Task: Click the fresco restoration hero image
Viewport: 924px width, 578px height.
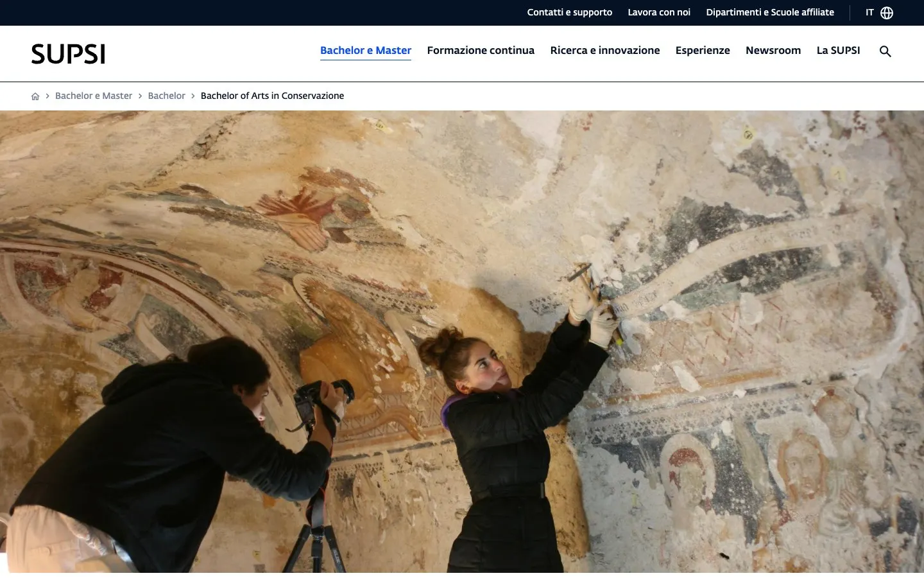Action: tap(462, 342)
